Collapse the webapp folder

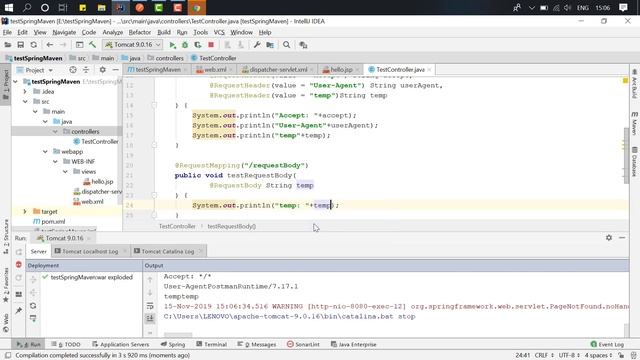[45, 151]
